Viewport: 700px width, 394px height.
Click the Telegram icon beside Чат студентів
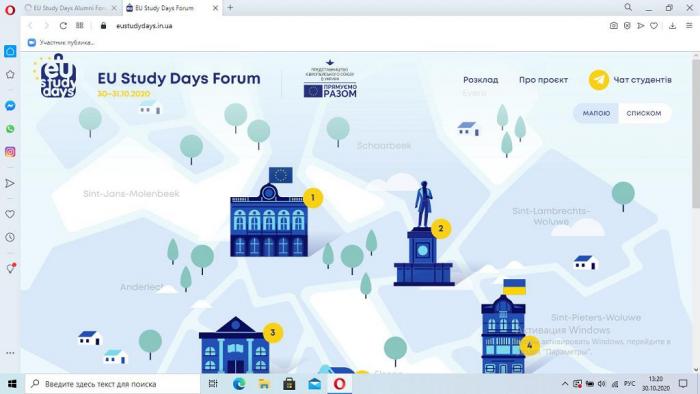tap(599, 80)
